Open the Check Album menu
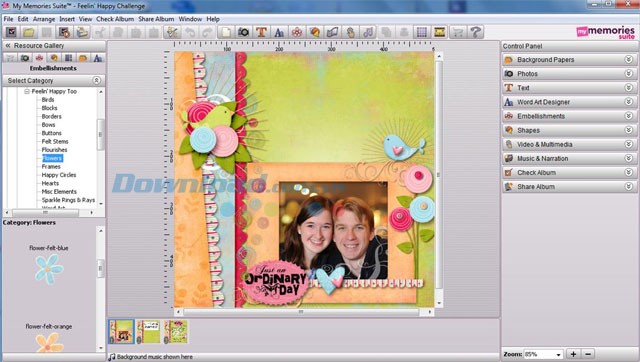Screen dimensions: 640x362 pyautogui.click(x=115, y=19)
